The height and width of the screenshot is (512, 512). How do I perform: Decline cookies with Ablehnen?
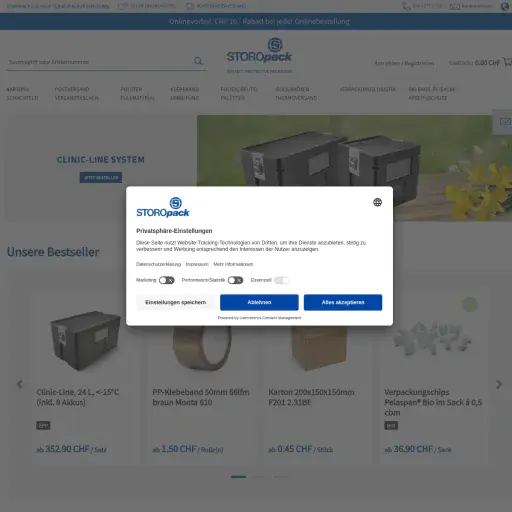click(x=259, y=302)
